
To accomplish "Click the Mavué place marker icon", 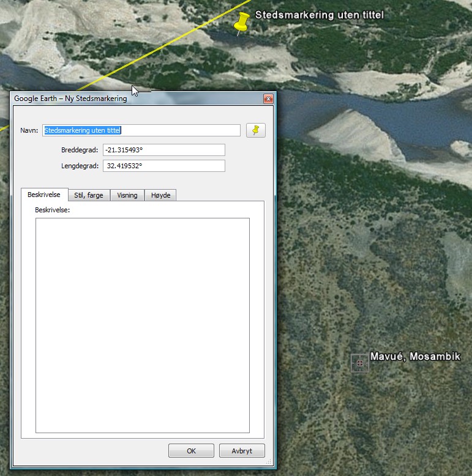I will click(359, 362).
